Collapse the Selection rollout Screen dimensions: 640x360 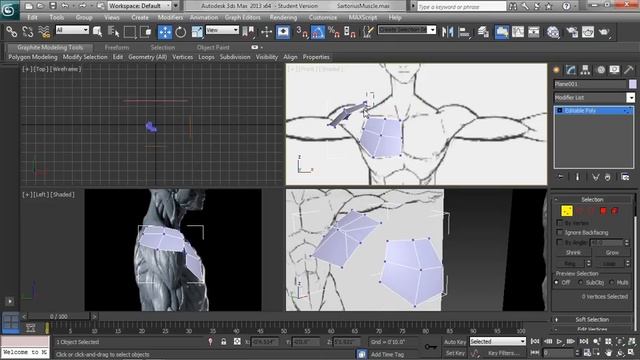592,200
